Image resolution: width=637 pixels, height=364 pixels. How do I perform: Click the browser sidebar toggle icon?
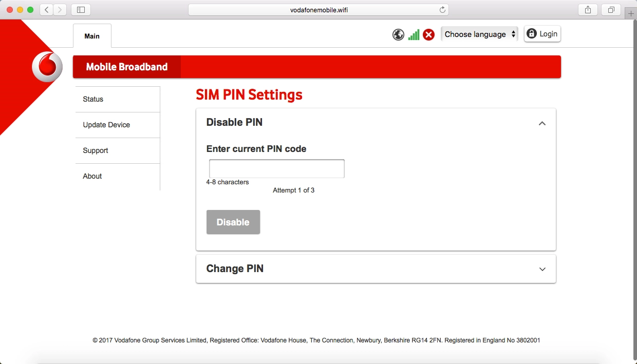[x=80, y=9]
